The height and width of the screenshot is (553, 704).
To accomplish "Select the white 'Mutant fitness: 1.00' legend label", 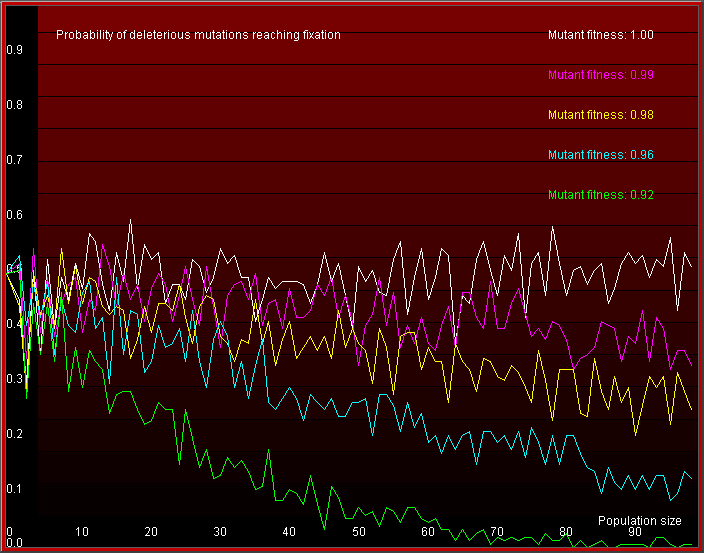I will 600,35.
